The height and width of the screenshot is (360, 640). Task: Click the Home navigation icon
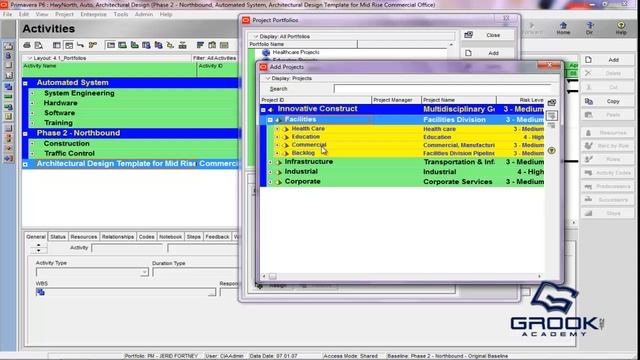(x=563, y=28)
